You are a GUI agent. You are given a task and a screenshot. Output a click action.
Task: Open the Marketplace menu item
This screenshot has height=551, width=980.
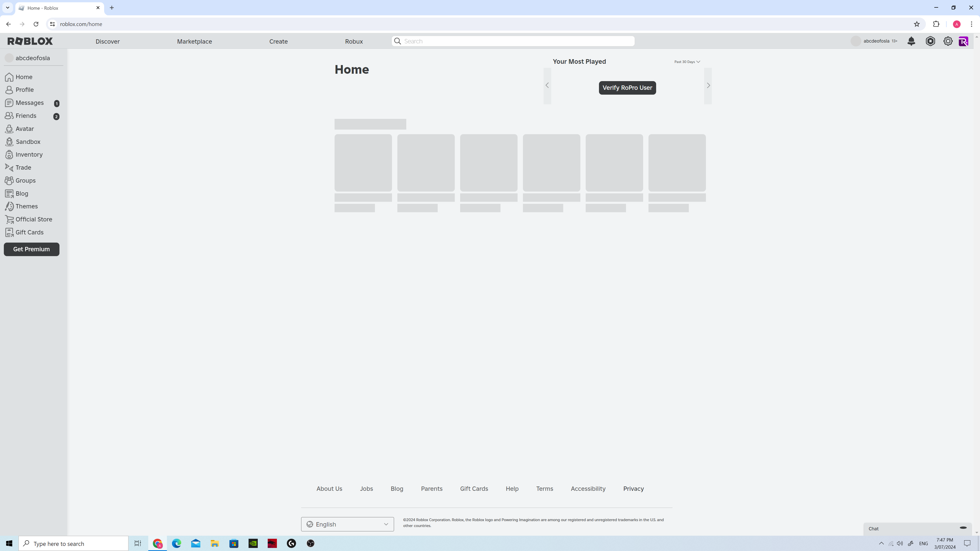(x=194, y=41)
